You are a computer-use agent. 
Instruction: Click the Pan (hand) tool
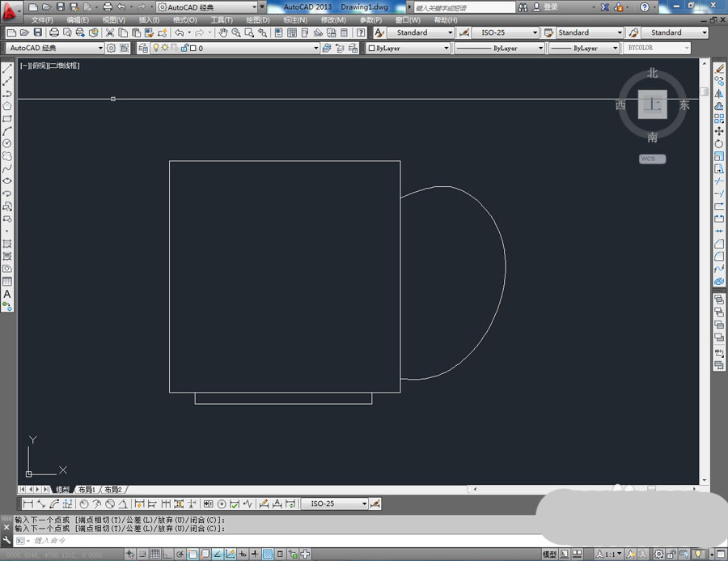[x=223, y=32]
